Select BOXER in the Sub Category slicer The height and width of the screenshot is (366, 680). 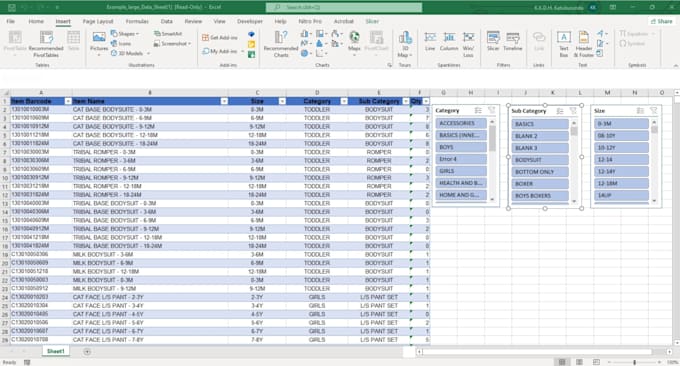pos(540,183)
